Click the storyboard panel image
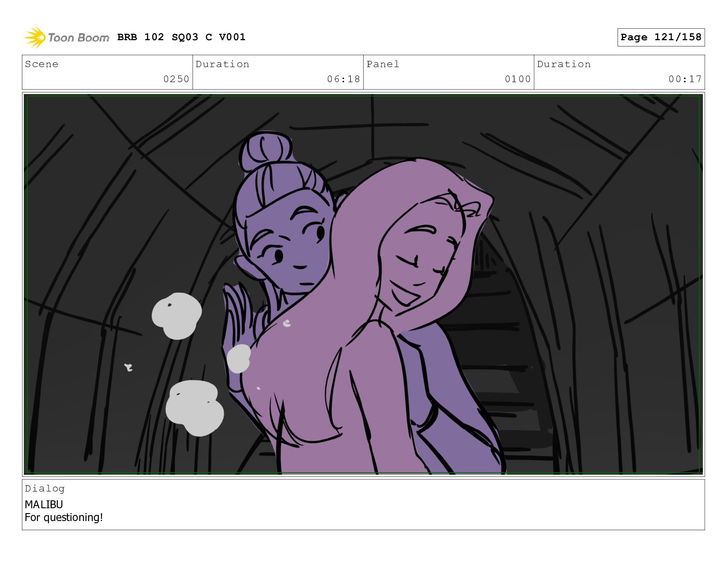This screenshot has height=563, width=728. [x=363, y=284]
